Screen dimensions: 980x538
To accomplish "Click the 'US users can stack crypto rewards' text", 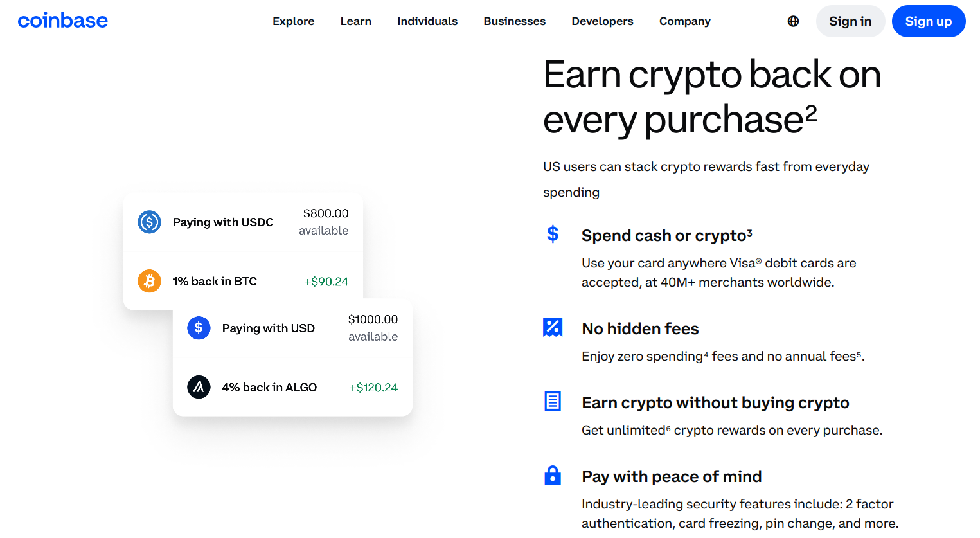I will click(x=706, y=179).
